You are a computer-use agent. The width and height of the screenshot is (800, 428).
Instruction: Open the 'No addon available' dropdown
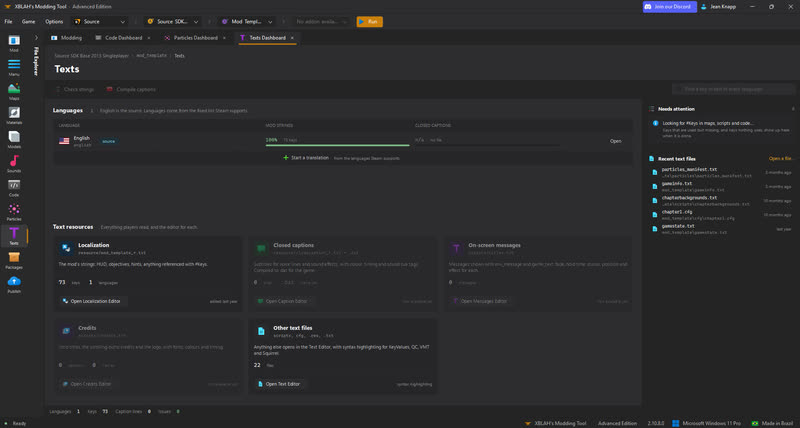pyautogui.click(x=321, y=21)
